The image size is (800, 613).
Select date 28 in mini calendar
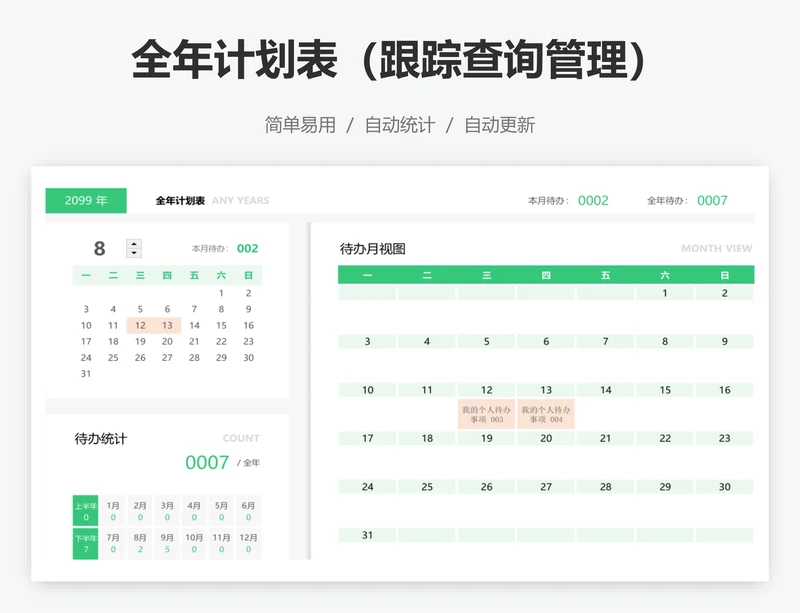(194, 358)
